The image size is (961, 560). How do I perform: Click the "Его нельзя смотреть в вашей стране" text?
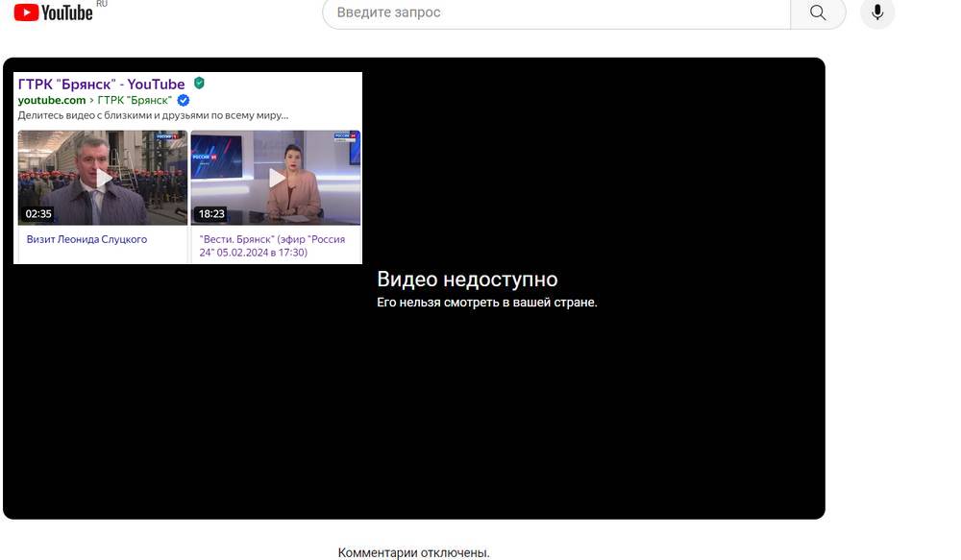(486, 303)
